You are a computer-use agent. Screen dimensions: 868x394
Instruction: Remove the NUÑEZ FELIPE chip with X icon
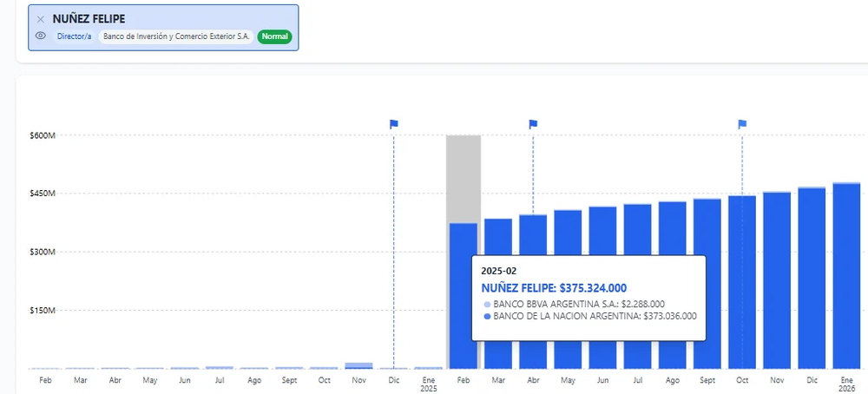click(x=41, y=19)
